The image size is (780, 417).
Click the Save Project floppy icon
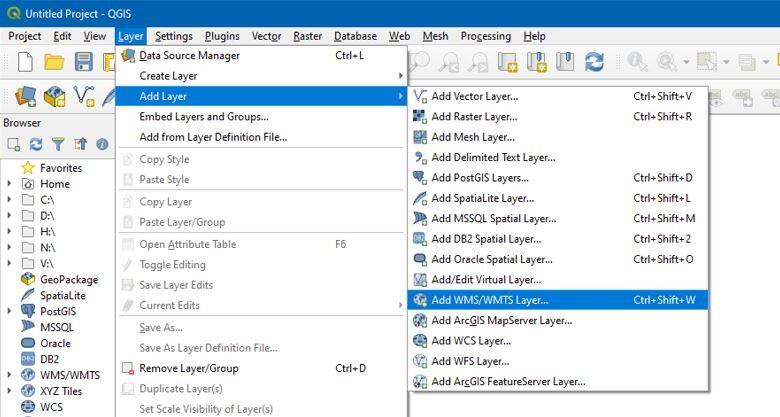[x=84, y=62]
